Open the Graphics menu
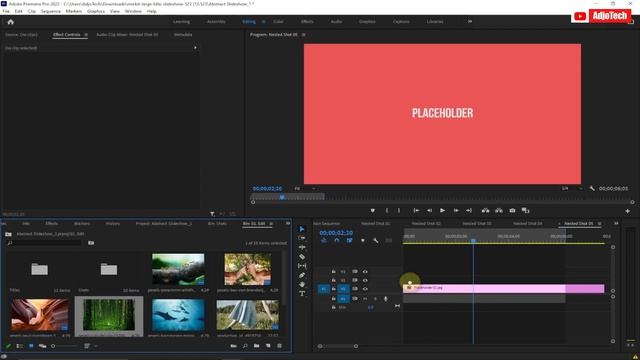This screenshot has height=360, width=640. tap(96, 11)
